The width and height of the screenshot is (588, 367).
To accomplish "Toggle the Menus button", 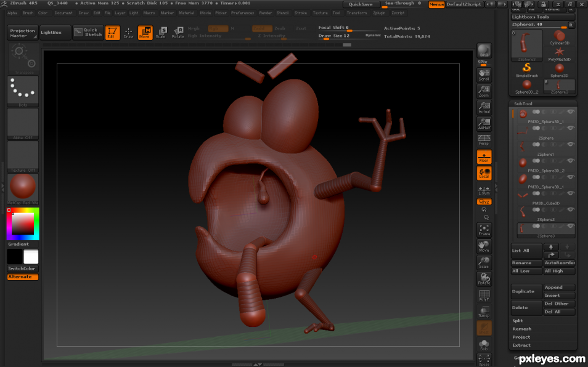I will point(436,4).
